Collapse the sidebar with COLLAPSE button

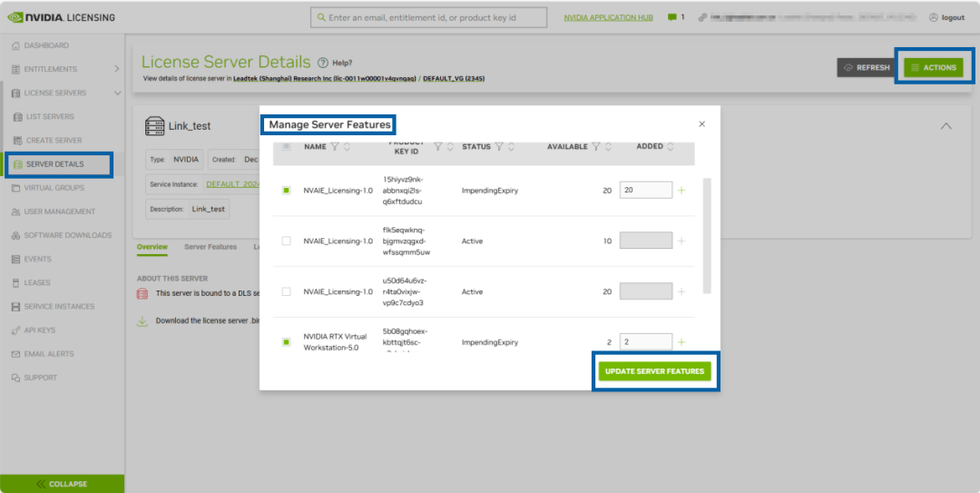coord(62,484)
